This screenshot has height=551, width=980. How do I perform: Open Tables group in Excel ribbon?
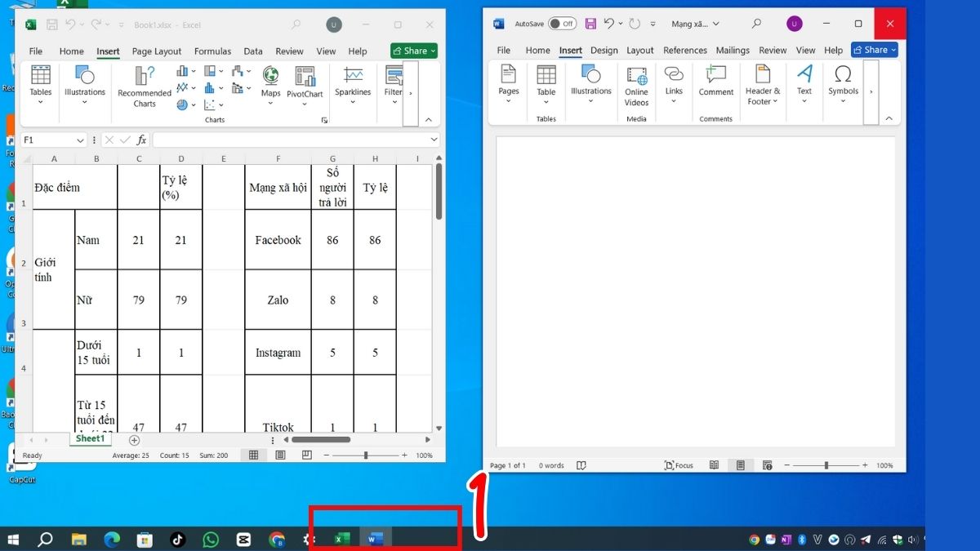[x=41, y=86]
